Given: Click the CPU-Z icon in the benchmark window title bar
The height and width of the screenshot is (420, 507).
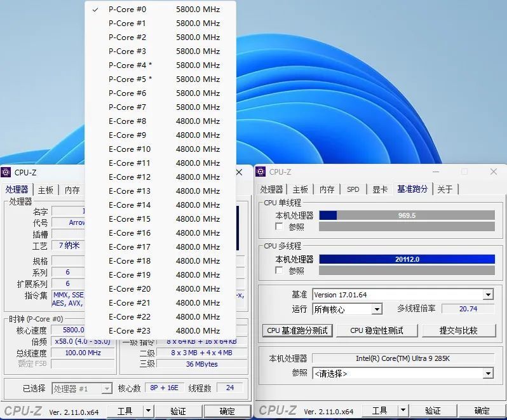Looking at the screenshot, I should (260, 172).
